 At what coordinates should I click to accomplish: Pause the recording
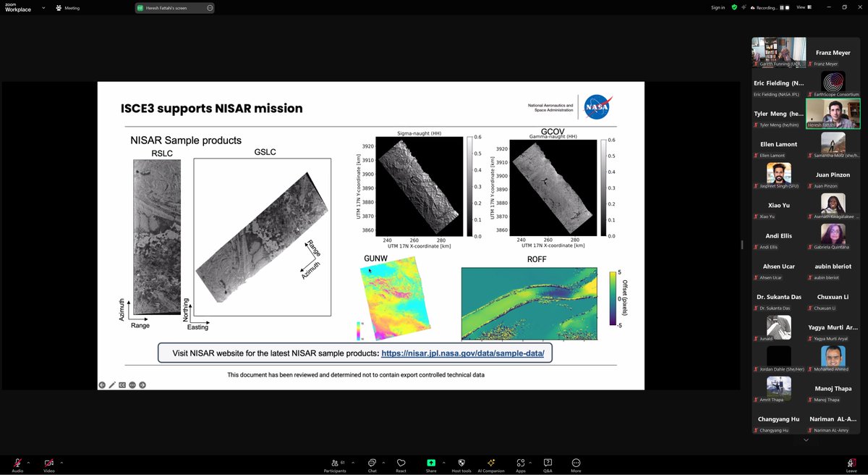782,7
